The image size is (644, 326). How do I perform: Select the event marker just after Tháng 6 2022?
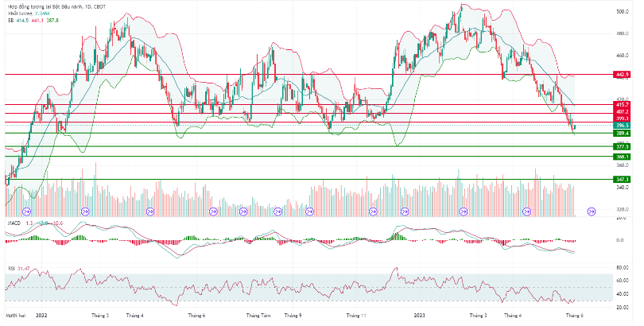[212, 212]
